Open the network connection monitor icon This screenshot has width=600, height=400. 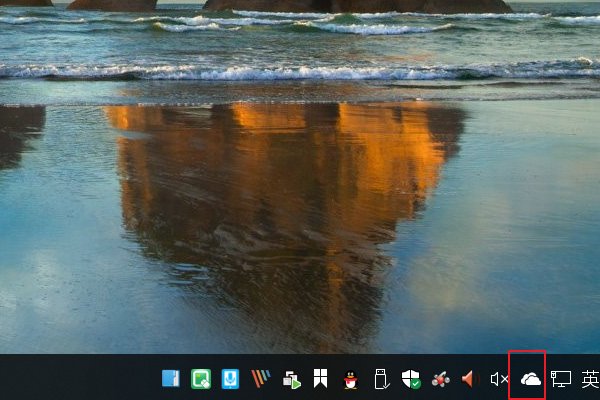tap(561, 379)
